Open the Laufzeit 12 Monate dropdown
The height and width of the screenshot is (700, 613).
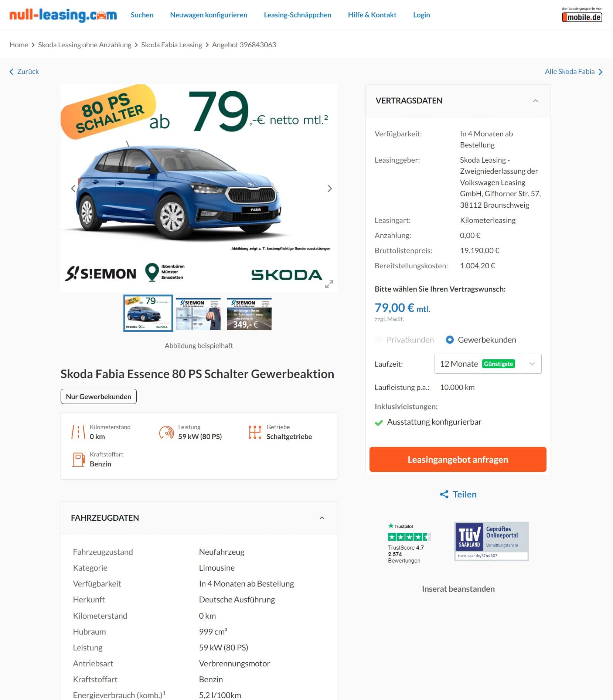tap(488, 364)
